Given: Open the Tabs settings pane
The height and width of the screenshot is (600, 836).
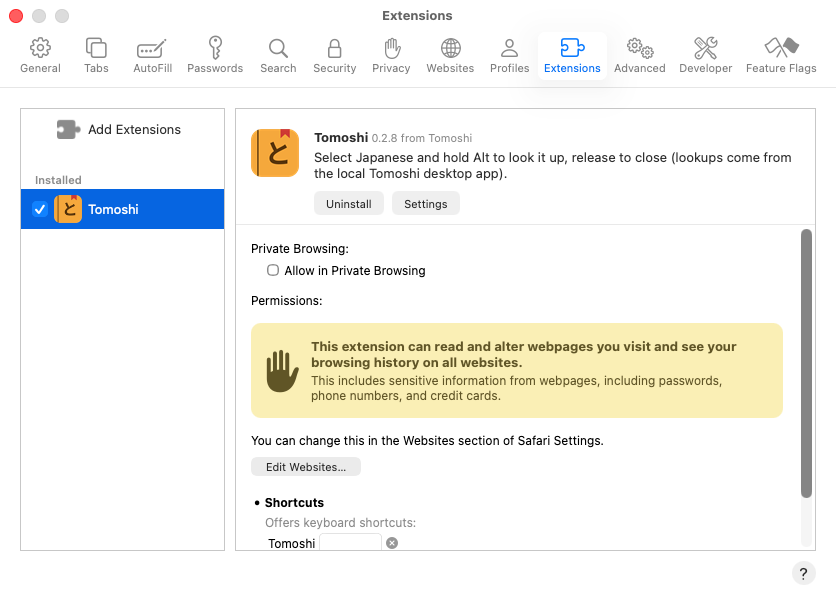Looking at the screenshot, I should [x=97, y=55].
